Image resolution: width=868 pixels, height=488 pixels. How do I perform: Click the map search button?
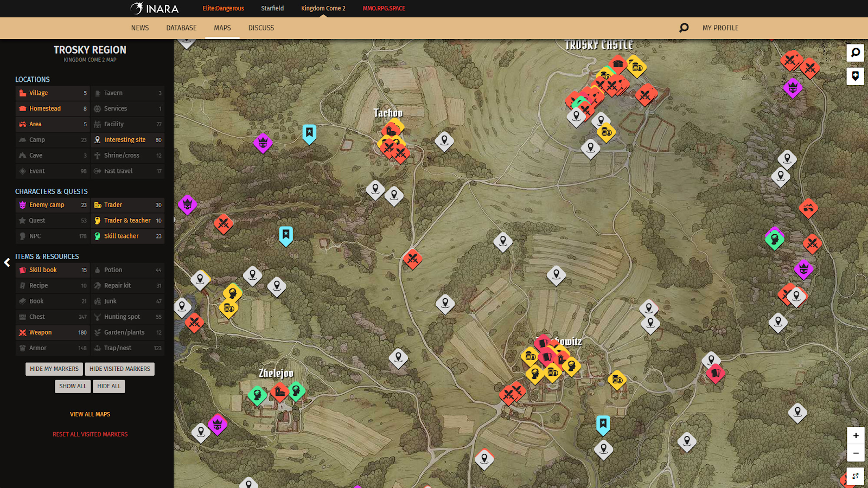tap(855, 53)
